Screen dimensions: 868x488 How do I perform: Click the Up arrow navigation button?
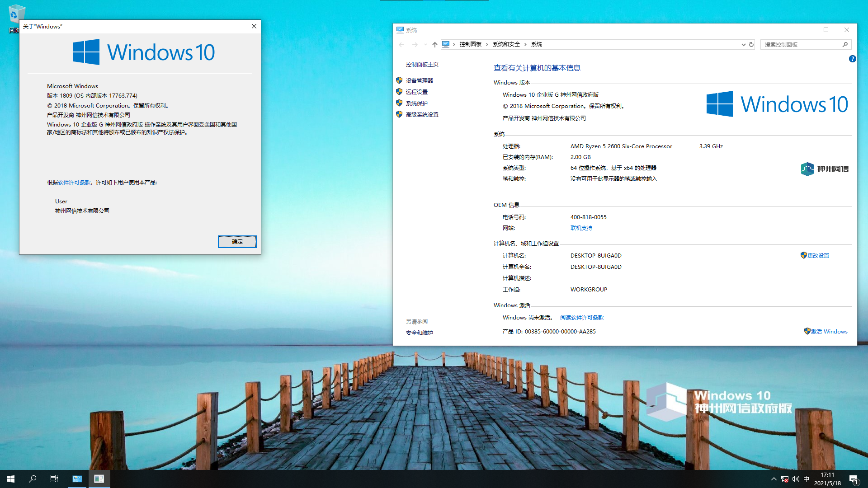pyautogui.click(x=434, y=44)
